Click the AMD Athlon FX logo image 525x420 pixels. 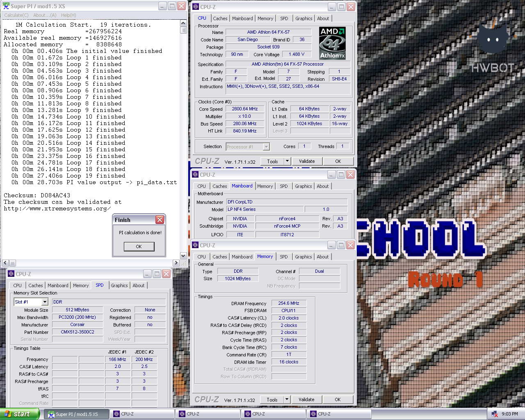pos(332,43)
